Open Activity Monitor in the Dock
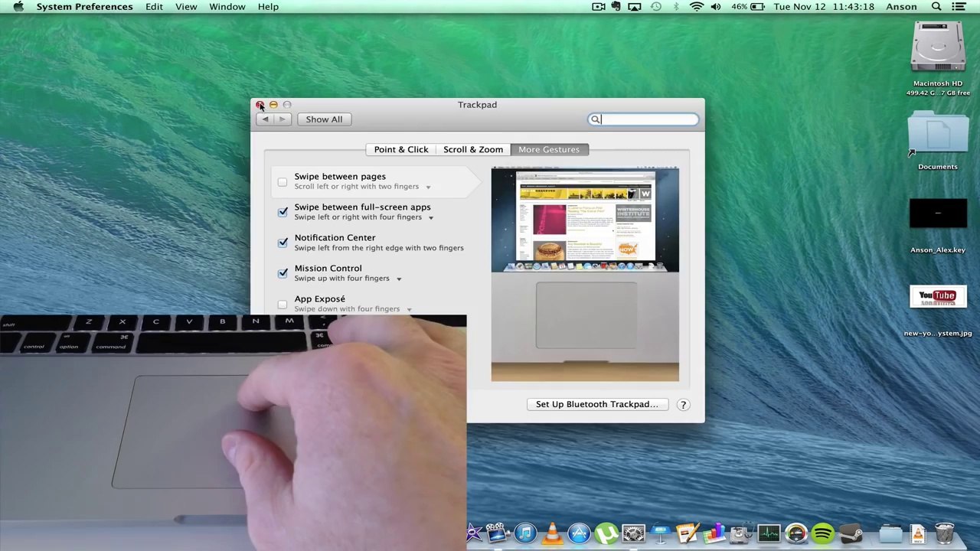980x551 pixels. click(769, 533)
